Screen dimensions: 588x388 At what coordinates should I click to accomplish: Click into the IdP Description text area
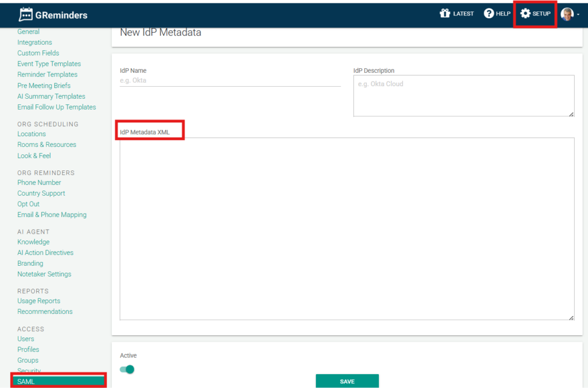click(x=463, y=95)
